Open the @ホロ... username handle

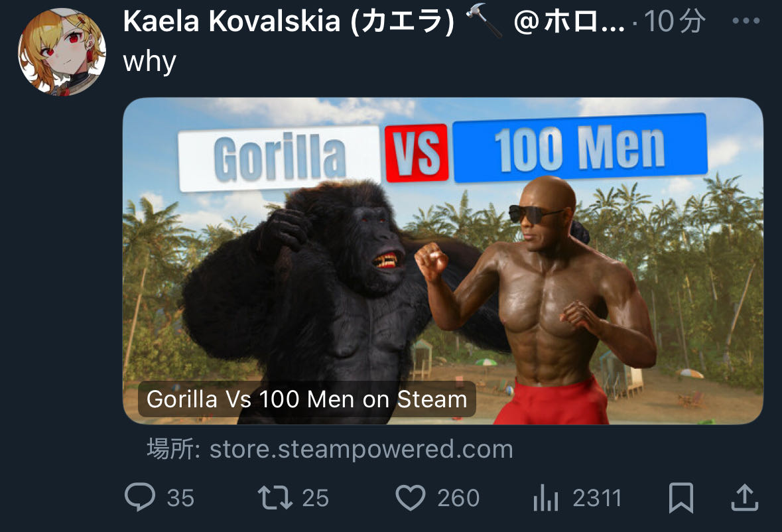(569, 22)
